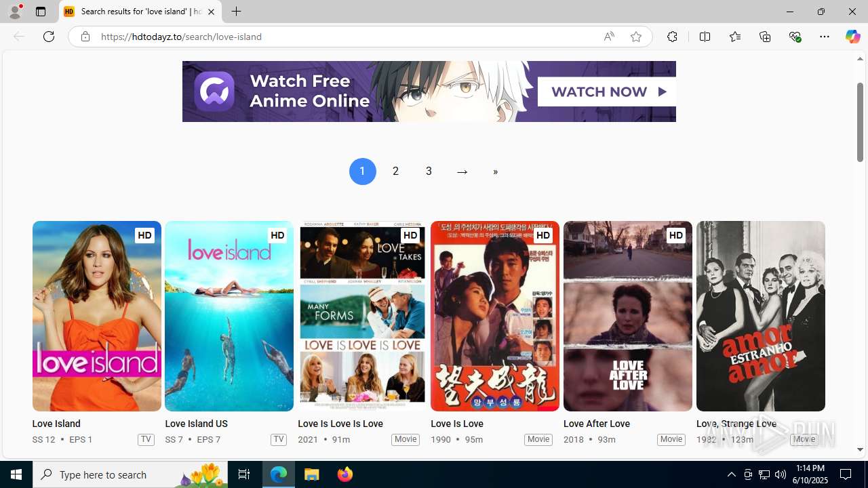The image size is (868, 488).
Task: Click Movie badge under Love Is Love Is Love
Action: [x=406, y=439]
